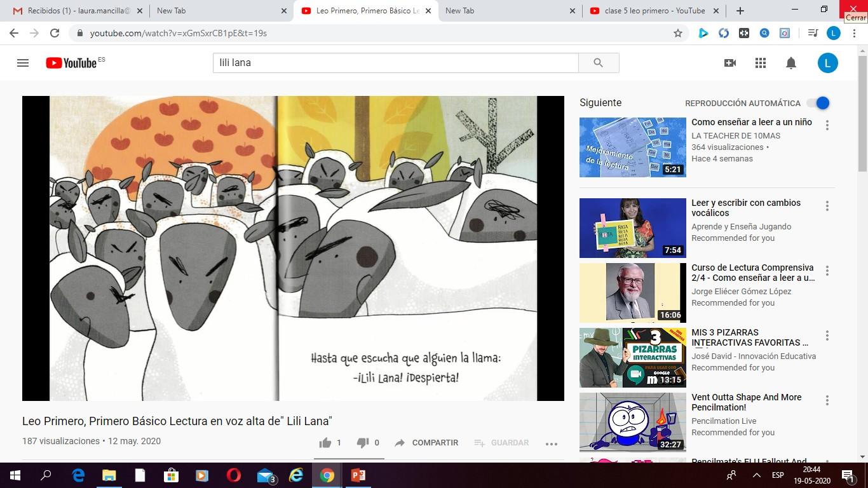
Task: Open the YouTube apps grid icon
Action: [x=761, y=63]
